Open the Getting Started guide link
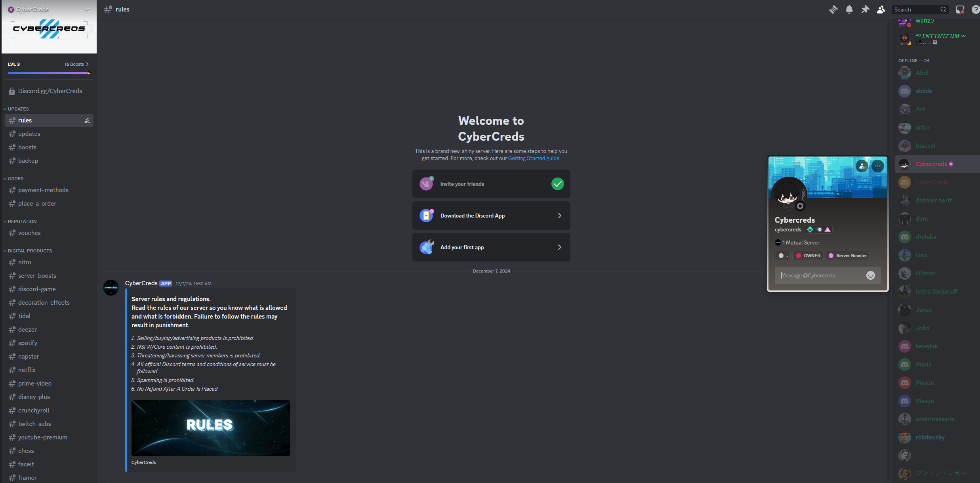Image resolution: width=980 pixels, height=483 pixels. [x=533, y=158]
